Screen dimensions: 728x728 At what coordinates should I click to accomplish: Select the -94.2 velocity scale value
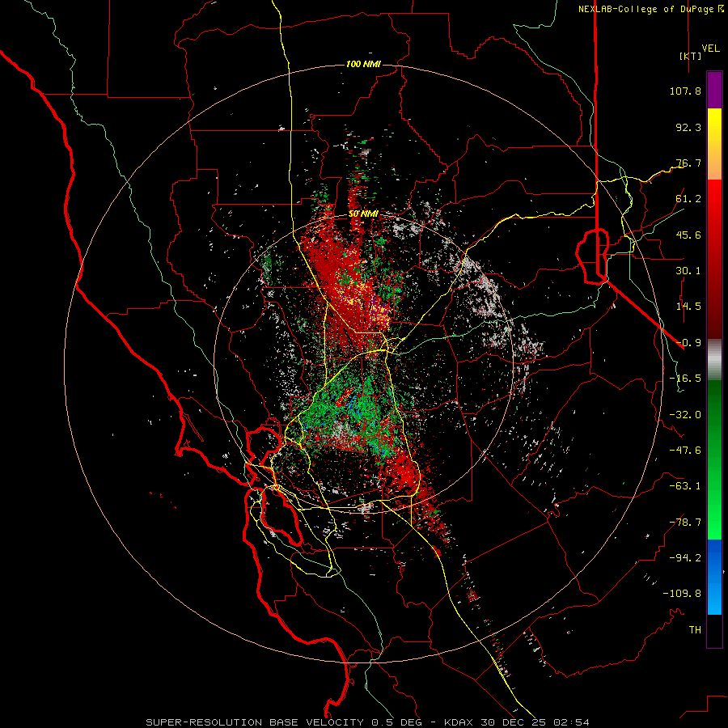685,558
